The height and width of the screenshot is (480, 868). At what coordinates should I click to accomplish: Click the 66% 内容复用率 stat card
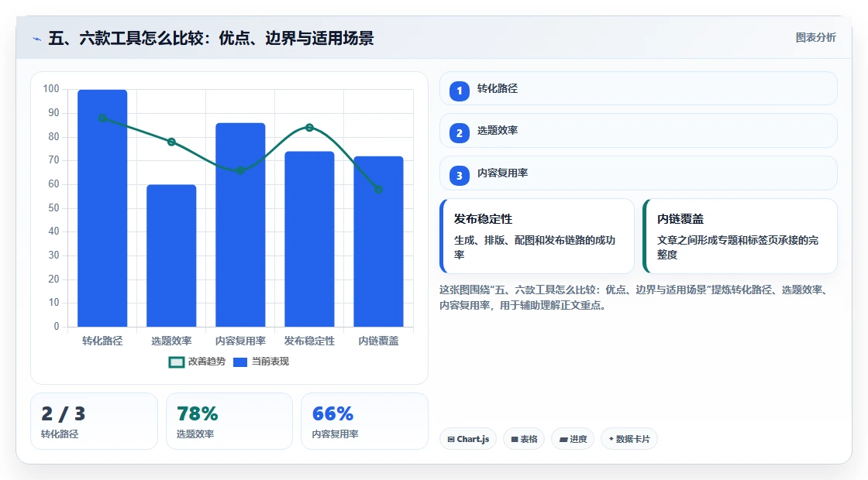pos(364,421)
